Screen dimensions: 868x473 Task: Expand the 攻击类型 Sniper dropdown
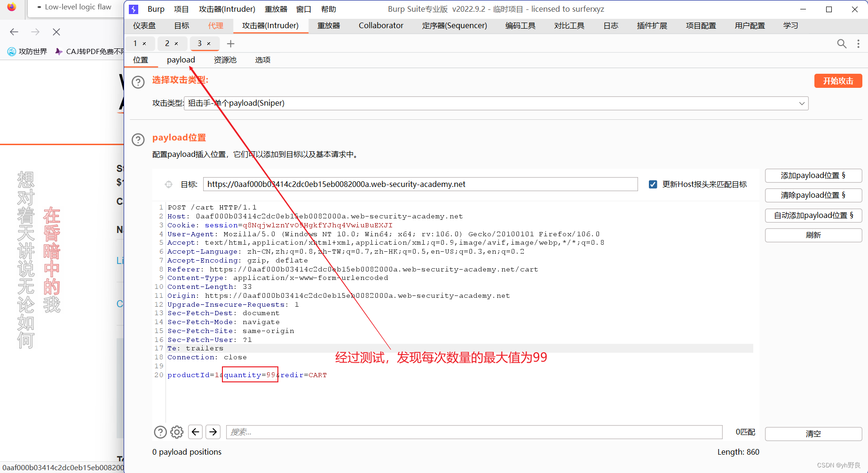coord(802,103)
